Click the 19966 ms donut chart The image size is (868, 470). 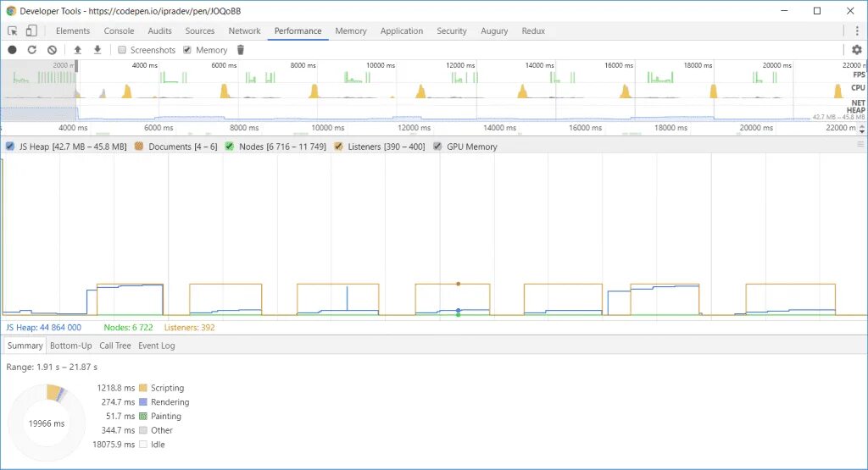point(47,423)
